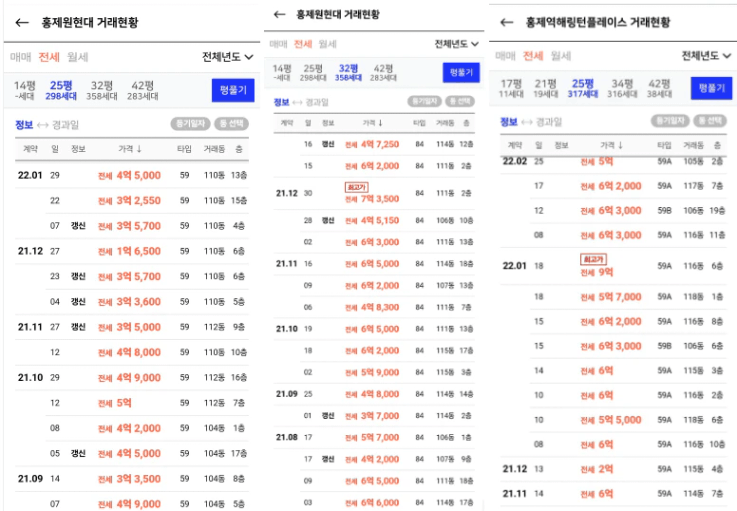Open 전체년도 dropdown in left panel
This screenshot has width=737, height=511.
(x=227, y=57)
